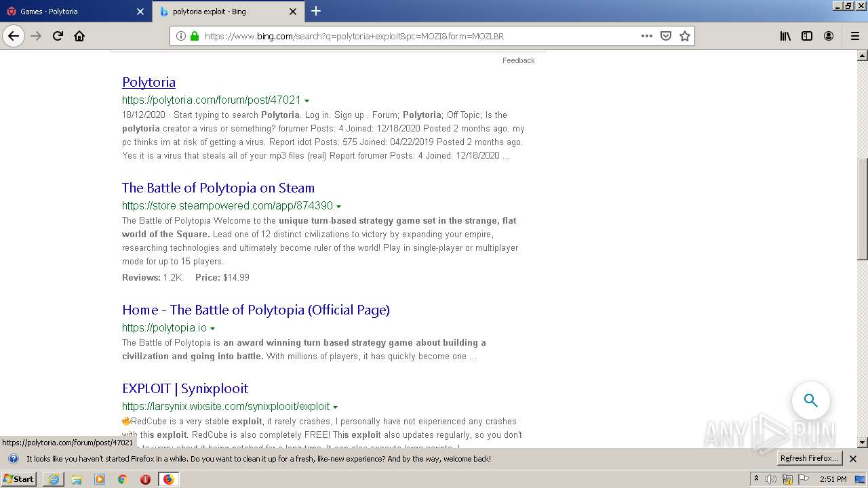
Task: Close the polytoria exploit Bing tab
Action: coord(293,12)
